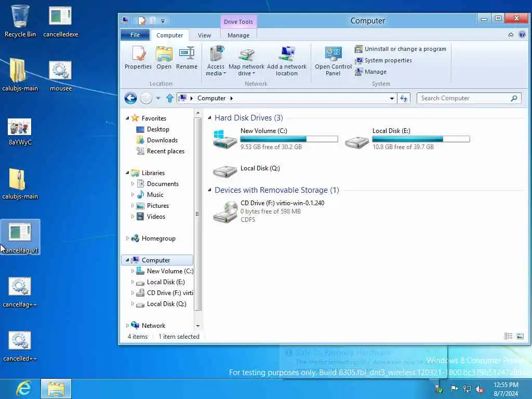The height and width of the screenshot is (399, 532).
Task: Select the CD Drive (F:) virtio-win icon
Action: [225, 211]
